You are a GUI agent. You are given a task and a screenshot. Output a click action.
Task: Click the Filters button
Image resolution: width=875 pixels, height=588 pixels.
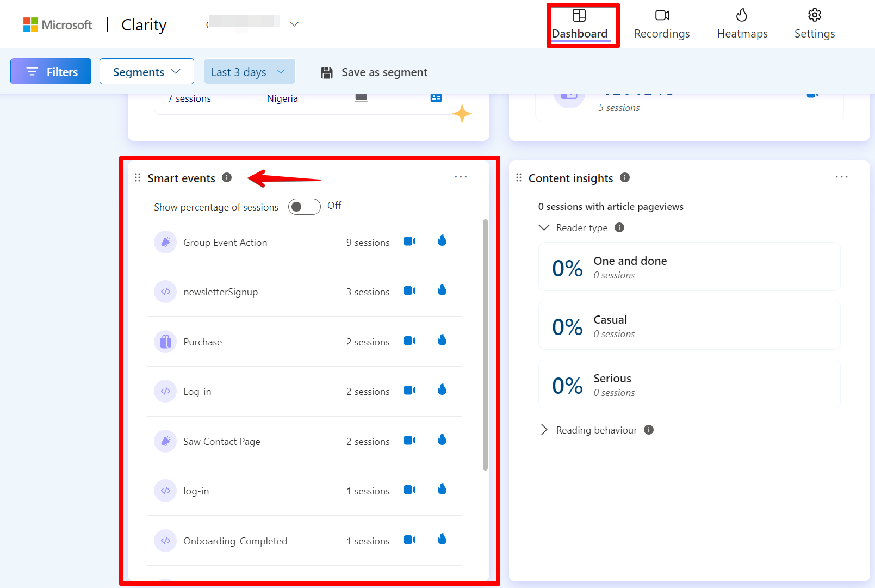pos(50,71)
